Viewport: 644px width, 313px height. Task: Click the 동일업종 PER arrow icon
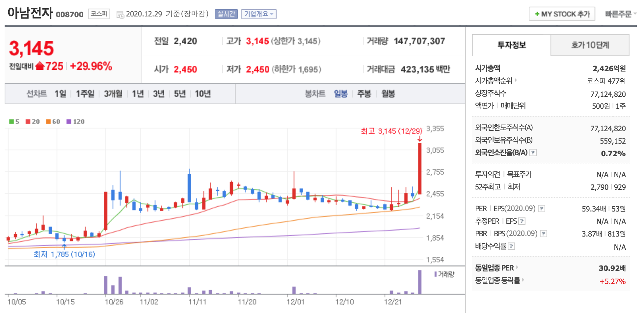pyautogui.click(x=517, y=267)
